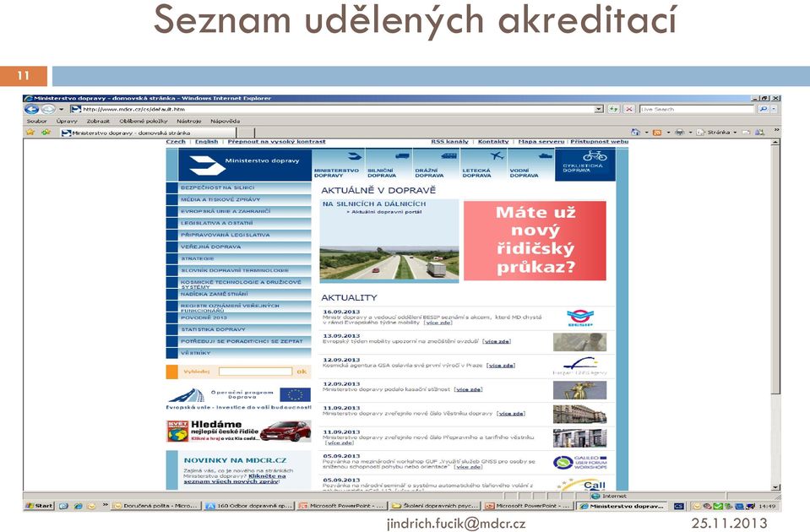This screenshot has height=532, width=810.
Task: Click the BESIP logo thumbnail
Action: coord(579,318)
